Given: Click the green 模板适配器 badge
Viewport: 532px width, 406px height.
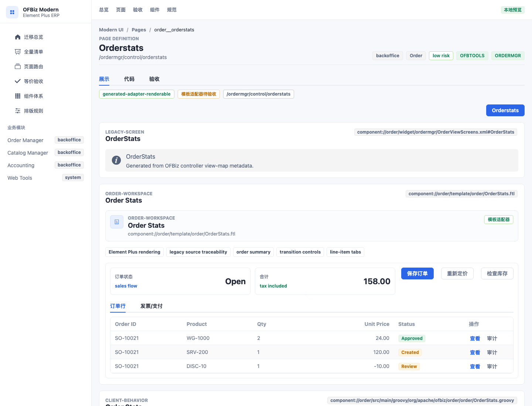Looking at the screenshot, I should (499, 220).
